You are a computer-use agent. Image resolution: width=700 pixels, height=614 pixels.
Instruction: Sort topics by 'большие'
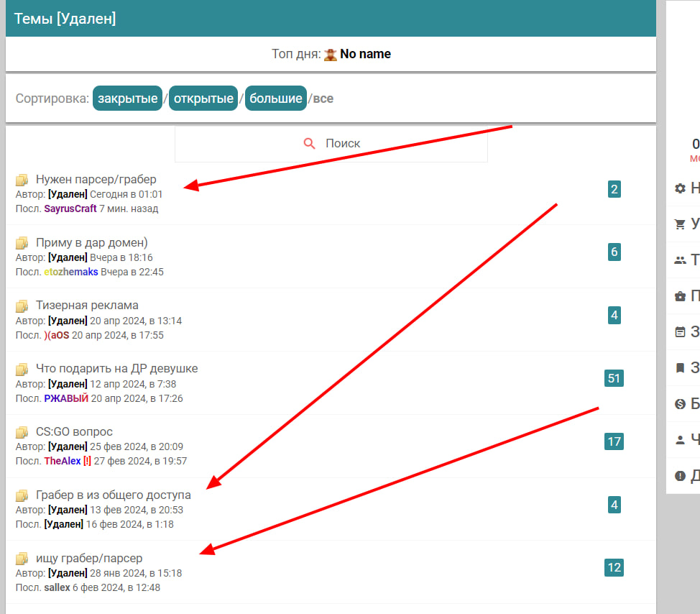coord(276,98)
